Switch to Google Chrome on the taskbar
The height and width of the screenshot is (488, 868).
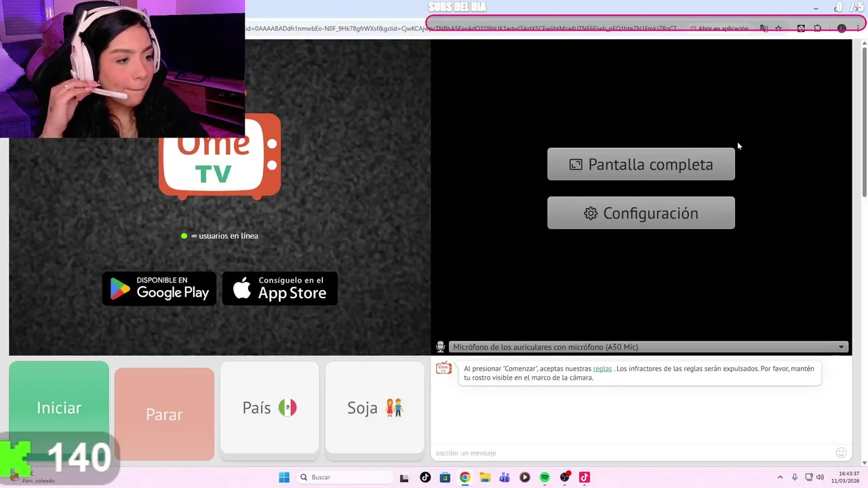465,477
